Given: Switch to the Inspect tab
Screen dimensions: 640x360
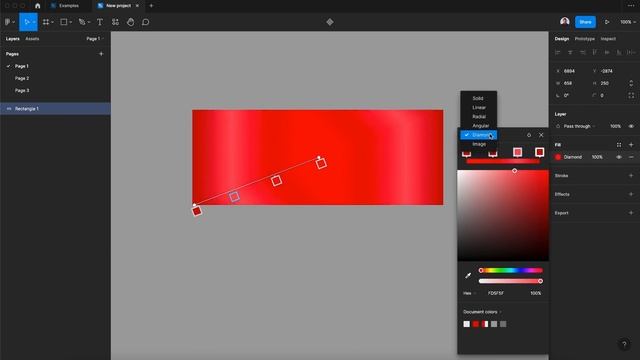Looking at the screenshot, I should (608, 39).
